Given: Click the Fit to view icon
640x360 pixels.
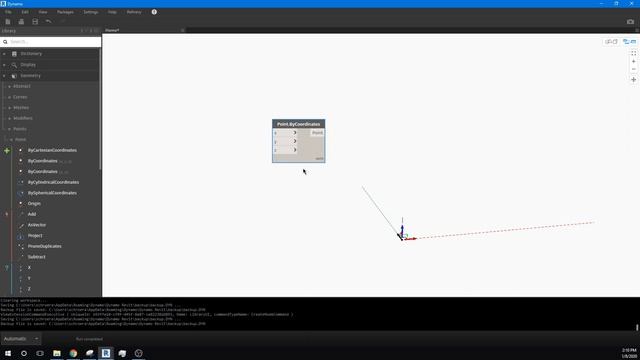Looking at the screenshot, I should click(633, 53).
